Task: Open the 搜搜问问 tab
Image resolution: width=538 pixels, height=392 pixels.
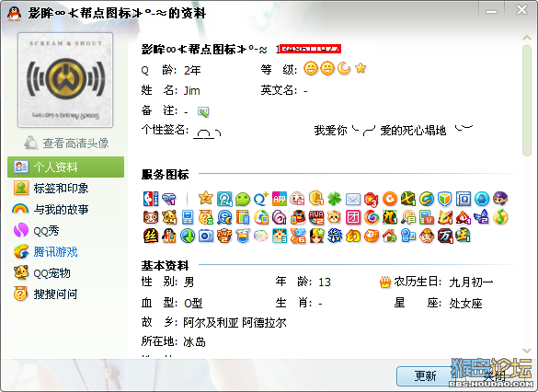Action: tap(65, 294)
